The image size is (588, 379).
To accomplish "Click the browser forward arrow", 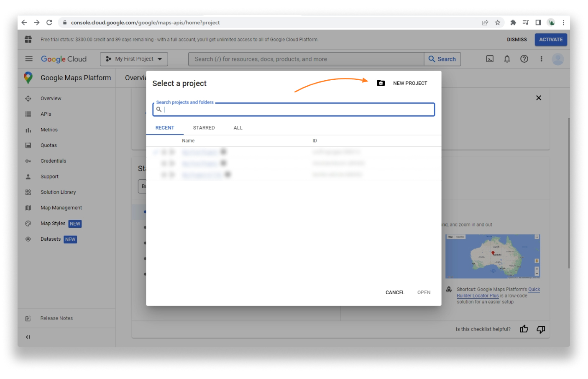I will (37, 23).
